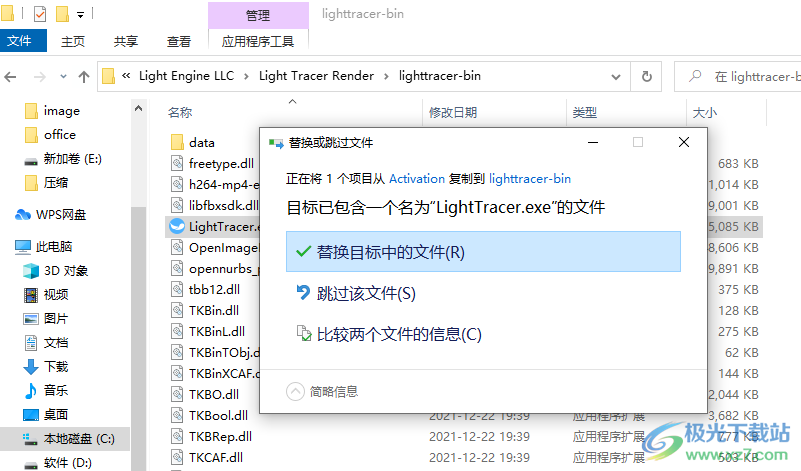The width and height of the screenshot is (801, 471).
Task: Expand chevron after Light Tracer Render breadcrumb
Action: (x=386, y=77)
